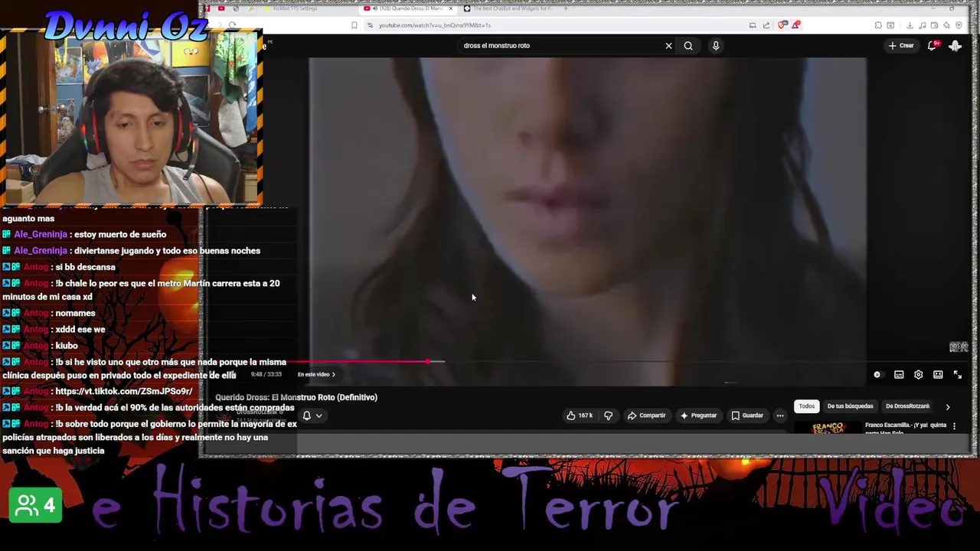Expand the 'En este video' chapters
Image resolution: width=980 pixels, height=551 pixels.
pyautogui.click(x=316, y=374)
